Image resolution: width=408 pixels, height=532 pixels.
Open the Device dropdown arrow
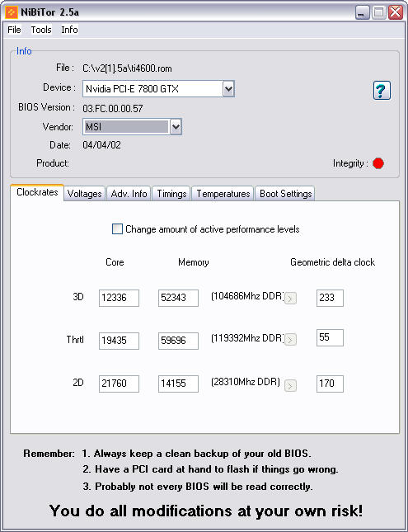[228, 89]
